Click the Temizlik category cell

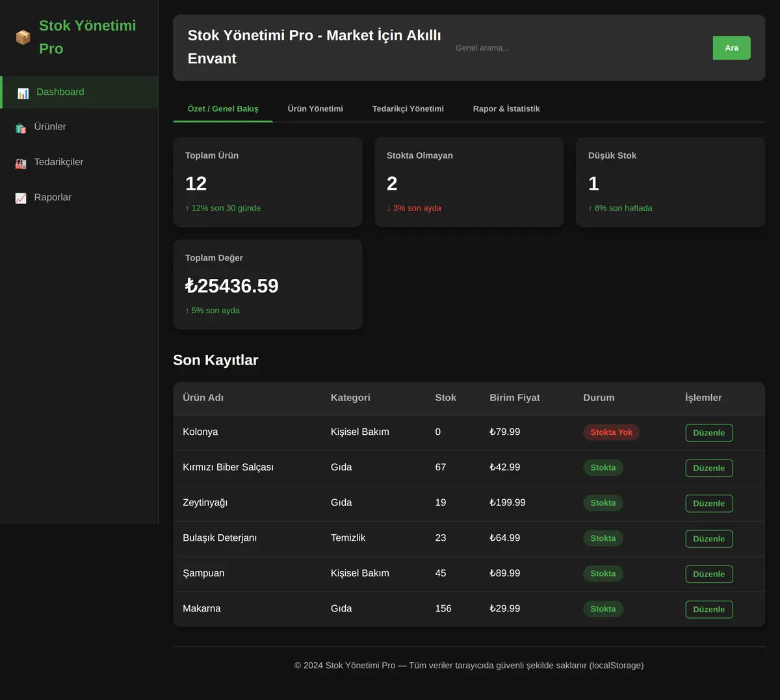point(348,538)
